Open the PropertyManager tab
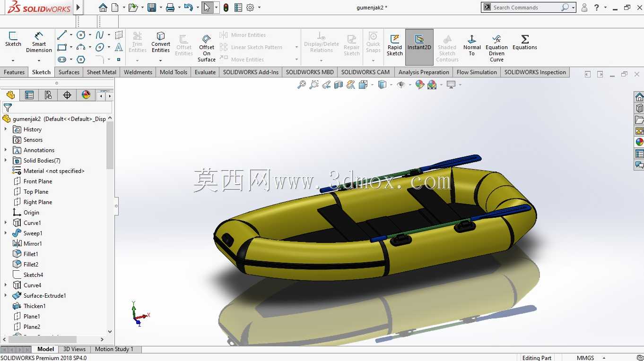 pyautogui.click(x=29, y=95)
